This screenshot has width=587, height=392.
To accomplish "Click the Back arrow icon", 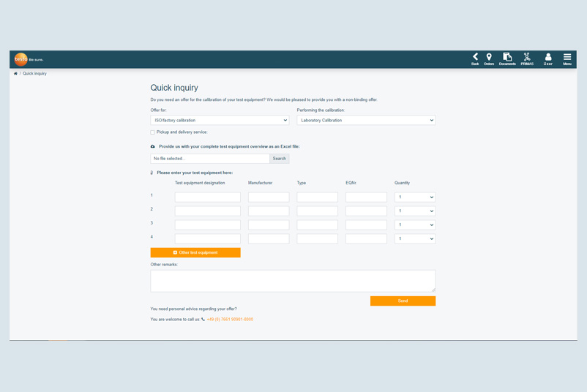I will (475, 58).
